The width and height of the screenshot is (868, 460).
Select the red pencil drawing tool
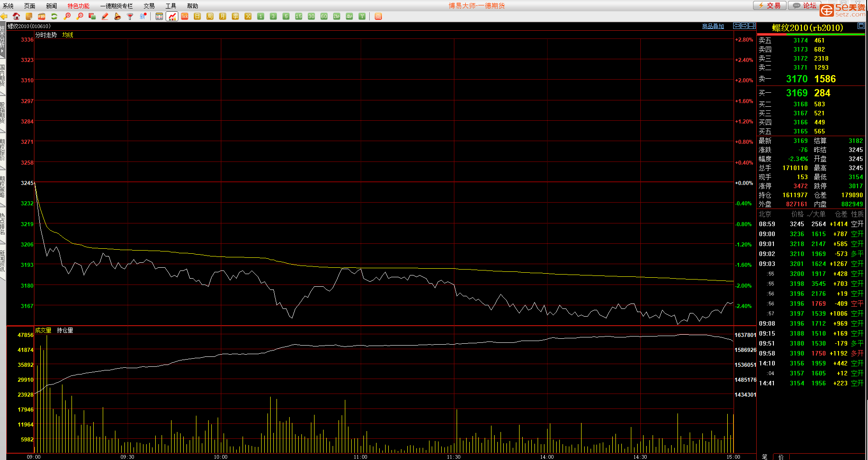[105, 16]
